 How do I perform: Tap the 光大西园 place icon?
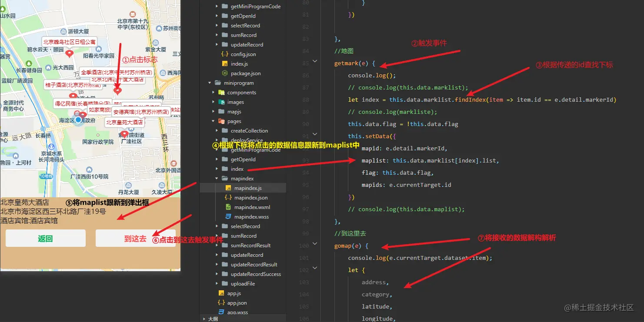[x=48, y=67]
